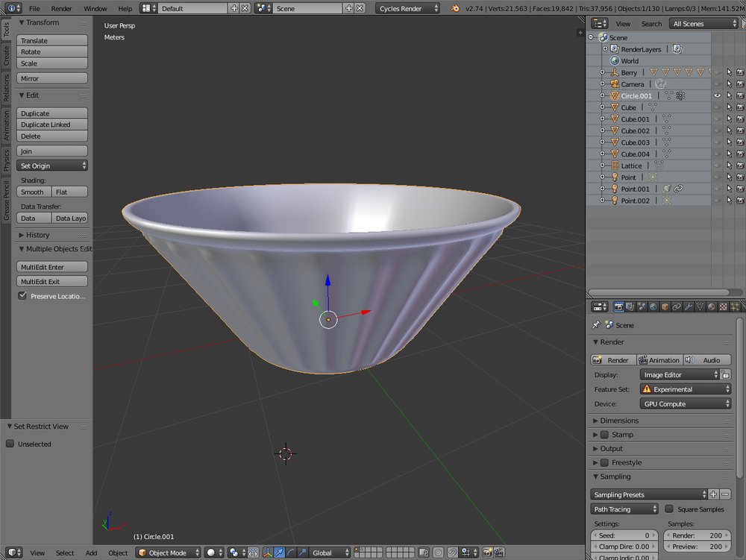This screenshot has width=746, height=560.
Task: Enable the Square Samples checkbox
Action: pyautogui.click(x=669, y=509)
